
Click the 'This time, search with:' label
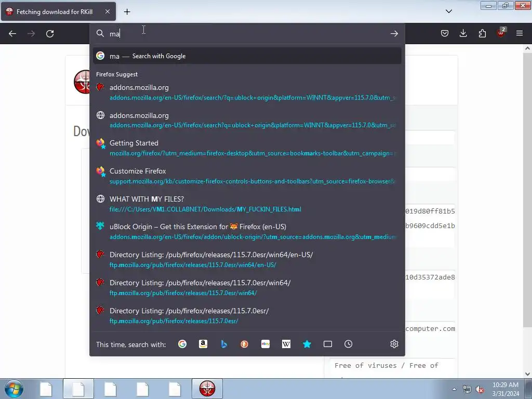131,344
